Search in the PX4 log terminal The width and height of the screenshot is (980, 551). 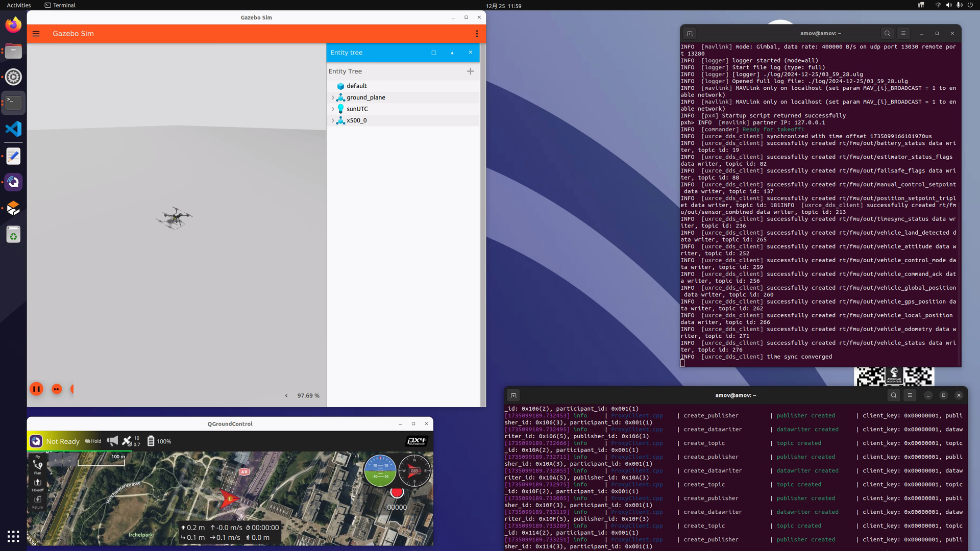(x=887, y=33)
